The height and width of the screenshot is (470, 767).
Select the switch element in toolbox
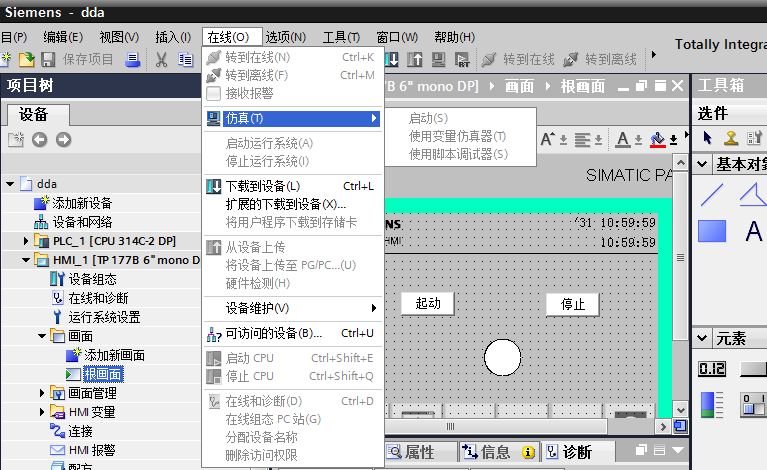pos(753,405)
